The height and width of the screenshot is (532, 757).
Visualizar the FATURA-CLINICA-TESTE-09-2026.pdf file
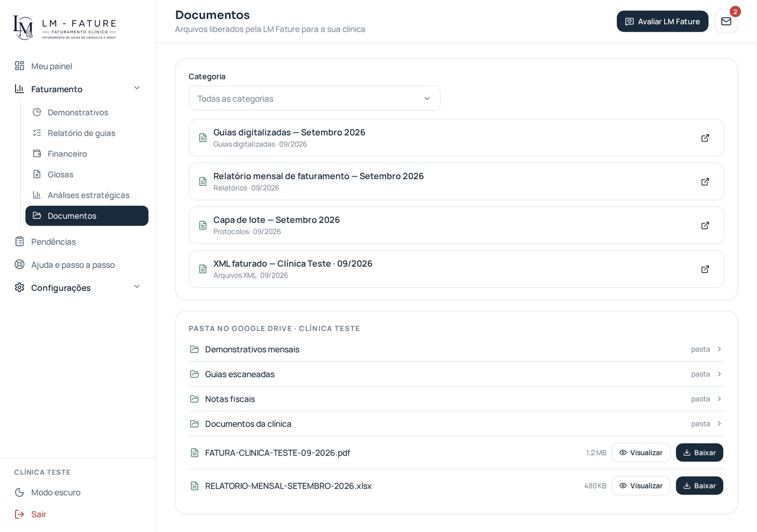point(641,453)
